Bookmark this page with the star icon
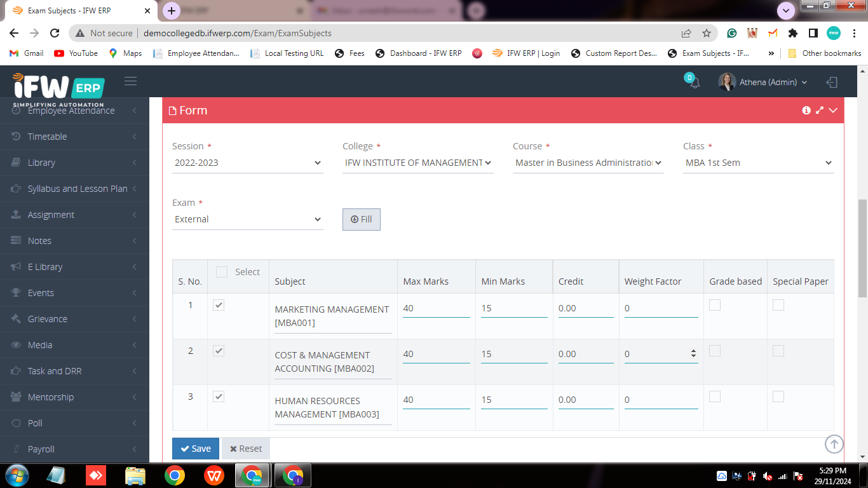The width and height of the screenshot is (868, 488). [x=707, y=33]
